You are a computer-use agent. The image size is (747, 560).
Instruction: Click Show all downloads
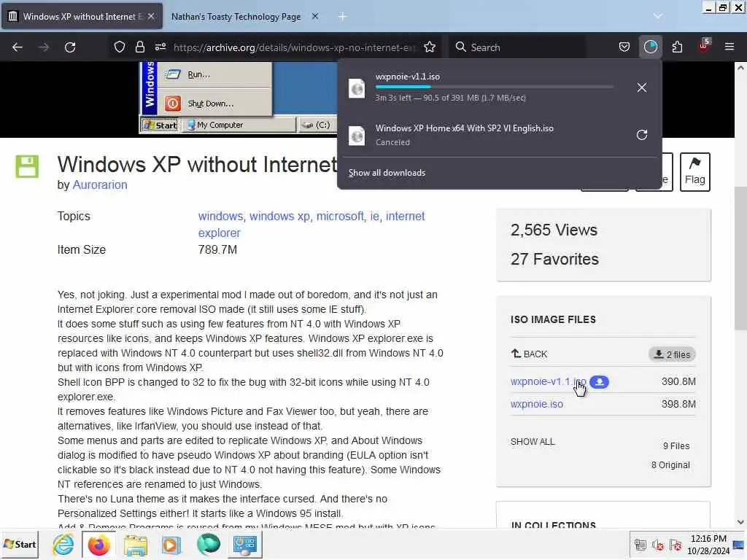[x=387, y=173]
